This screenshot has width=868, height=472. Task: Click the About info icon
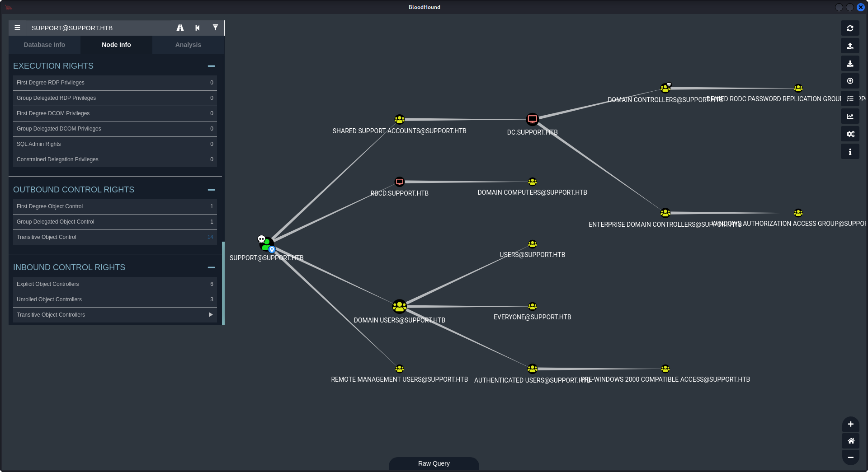click(x=850, y=151)
